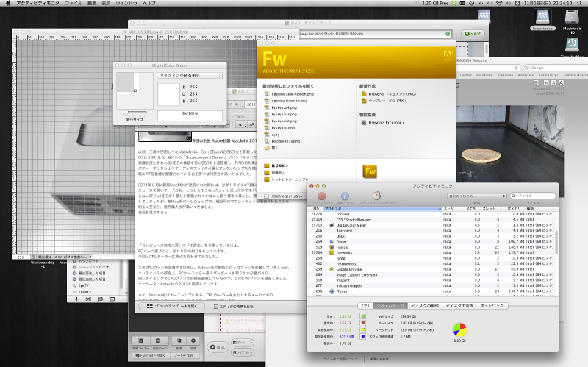Image resolution: width=588 pixels, height=367 pixels.
Task: Click ブロックテンプレートを開く button
Action: [x=172, y=306]
